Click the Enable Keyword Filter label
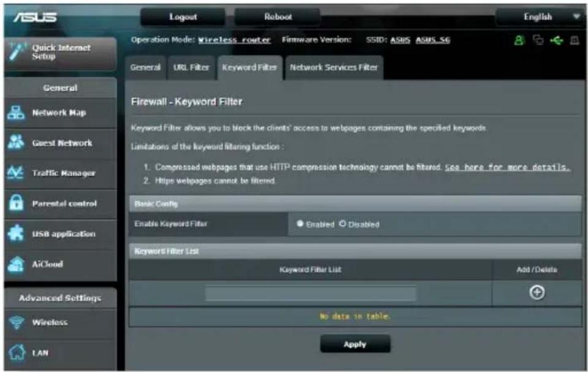 click(170, 224)
